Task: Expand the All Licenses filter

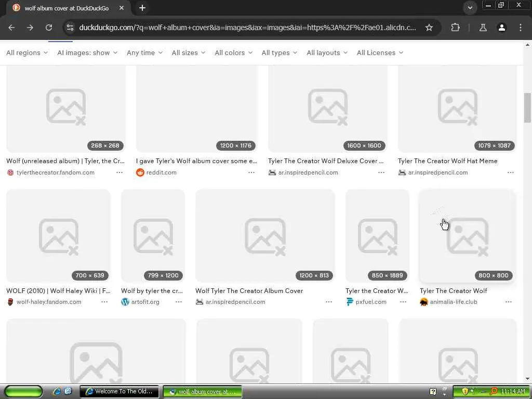Action: [380, 52]
